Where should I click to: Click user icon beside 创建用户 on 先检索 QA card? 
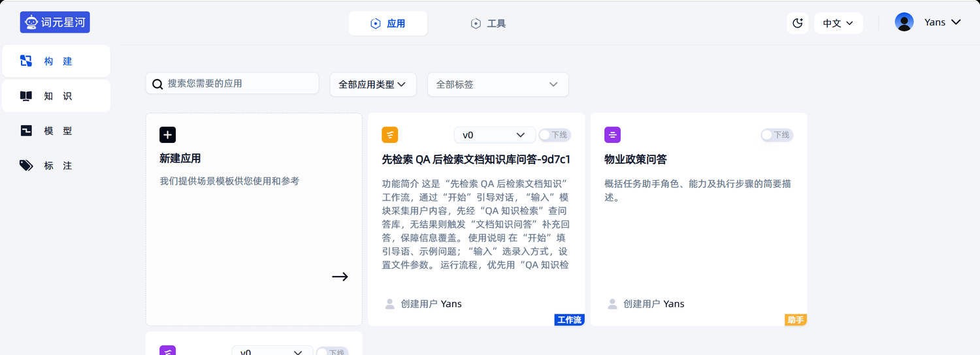[390, 304]
